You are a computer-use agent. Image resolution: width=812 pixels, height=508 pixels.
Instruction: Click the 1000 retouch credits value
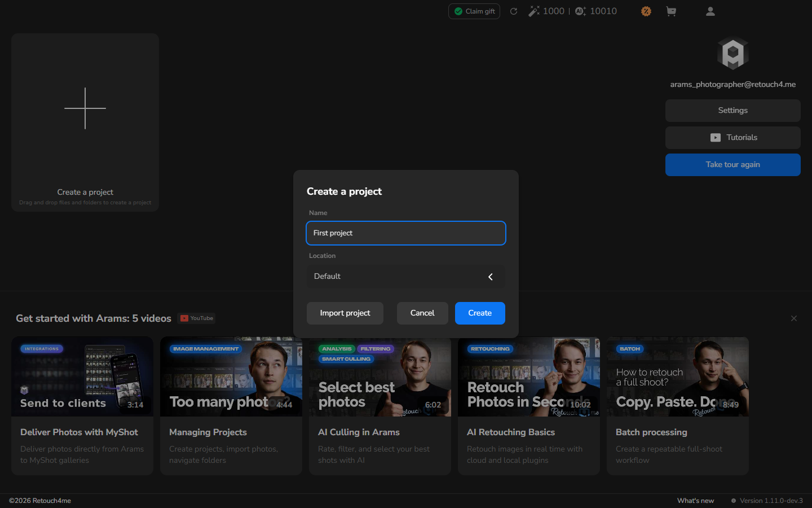[554, 11]
